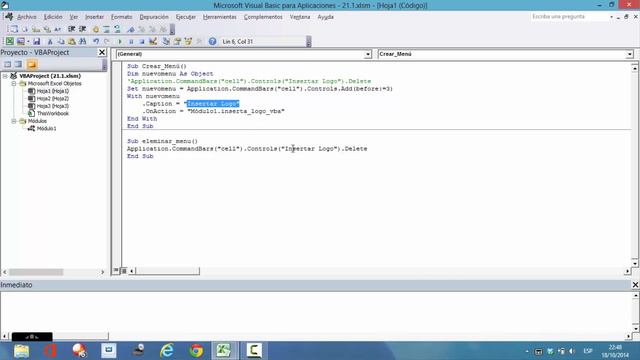Toggle Design Mode on toolbar
The height and width of the screenshot is (360, 640).
(153, 41)
